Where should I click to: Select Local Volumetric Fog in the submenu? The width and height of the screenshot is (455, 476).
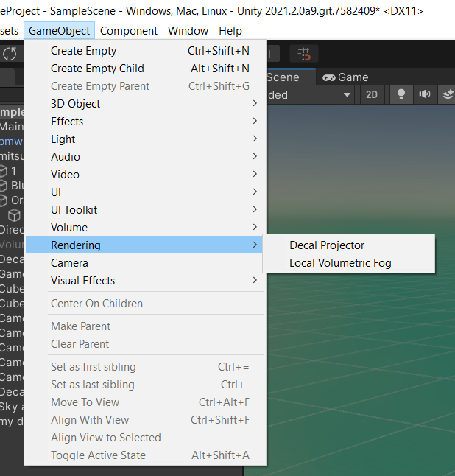349,263
